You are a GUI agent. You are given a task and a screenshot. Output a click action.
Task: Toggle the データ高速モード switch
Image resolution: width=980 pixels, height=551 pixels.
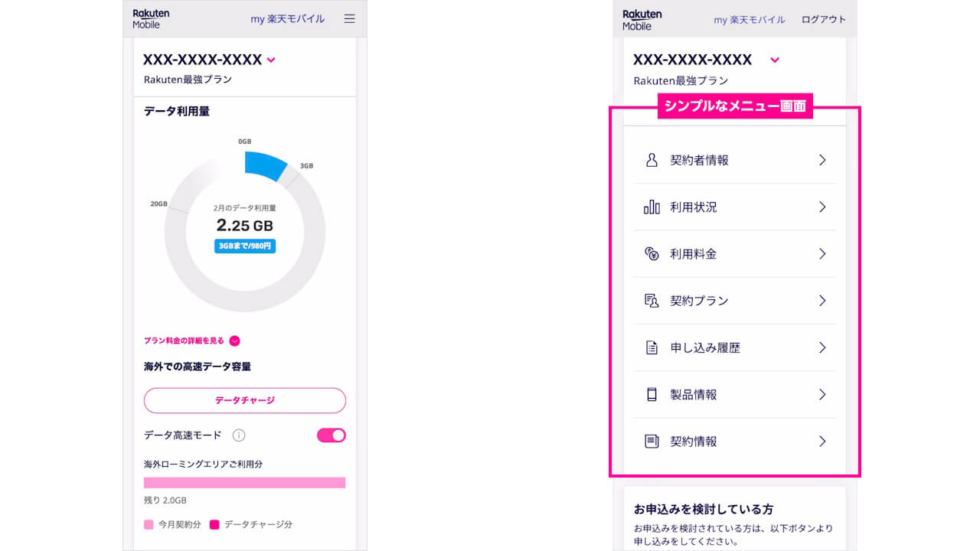332,435
